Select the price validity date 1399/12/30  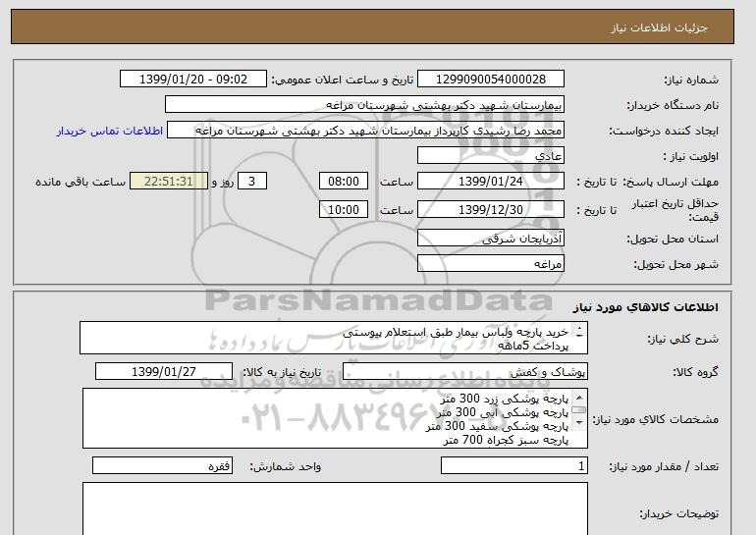pos(490,210)
